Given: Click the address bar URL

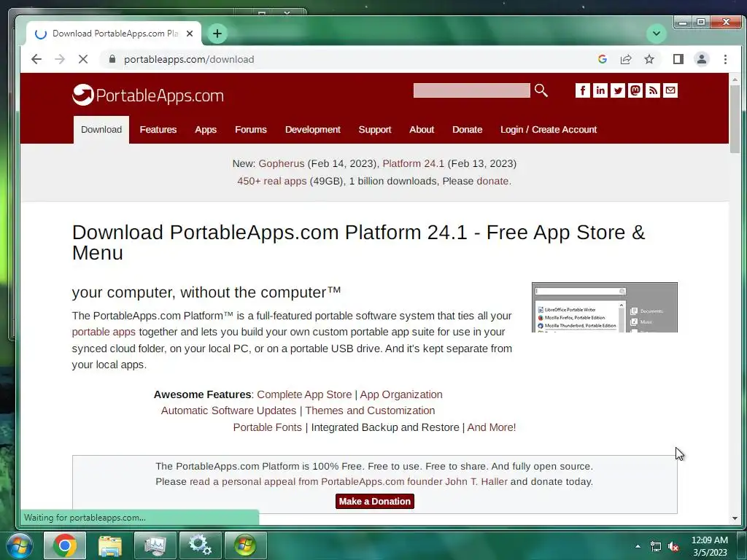Looking at the screenshot, I should click(x=189, y=59).
